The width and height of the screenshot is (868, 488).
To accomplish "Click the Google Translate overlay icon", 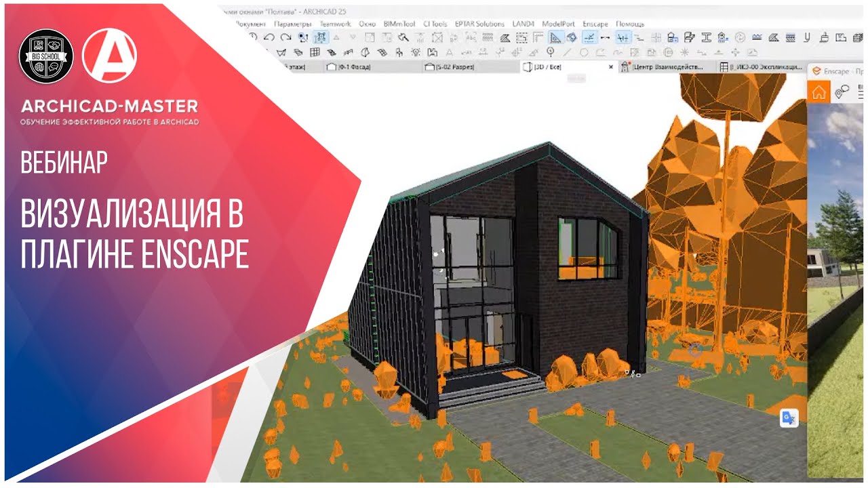I will (x=789, y=418).
